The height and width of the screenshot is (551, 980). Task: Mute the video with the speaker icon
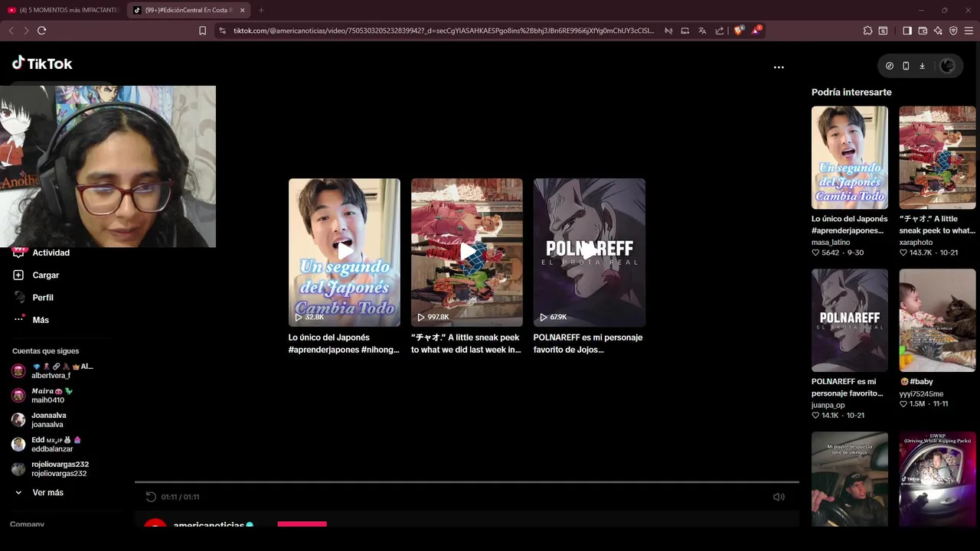(779, 497)
